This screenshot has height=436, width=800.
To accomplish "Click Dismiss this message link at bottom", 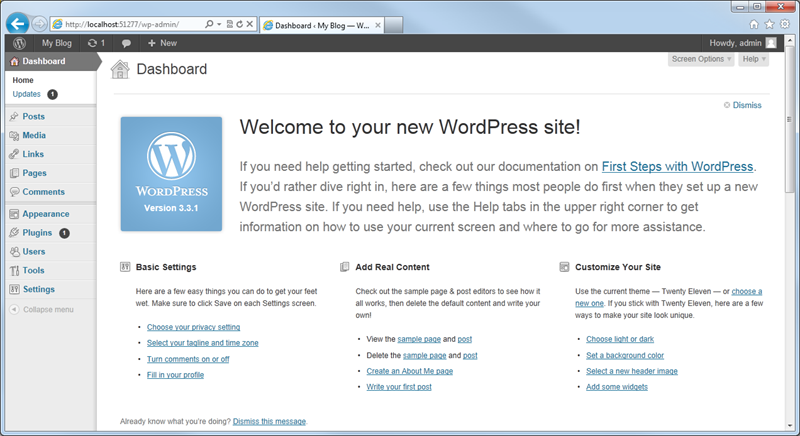I will click(x=269, y=421).
